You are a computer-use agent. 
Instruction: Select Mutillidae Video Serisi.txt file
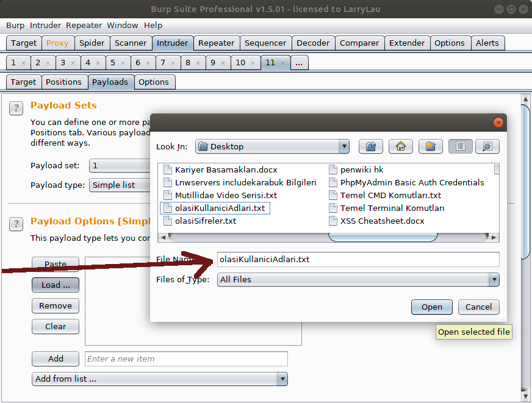[226, 196]
